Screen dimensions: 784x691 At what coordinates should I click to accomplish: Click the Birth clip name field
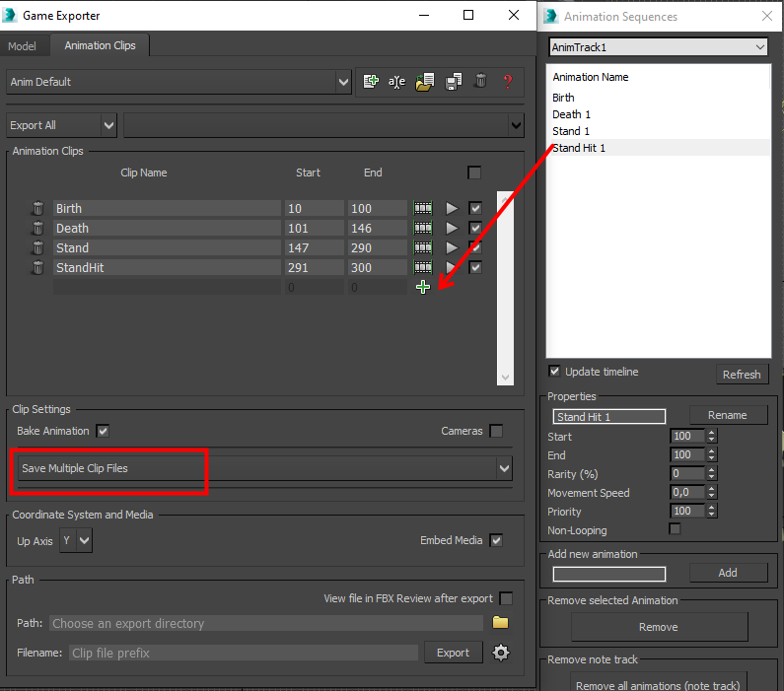167,208
